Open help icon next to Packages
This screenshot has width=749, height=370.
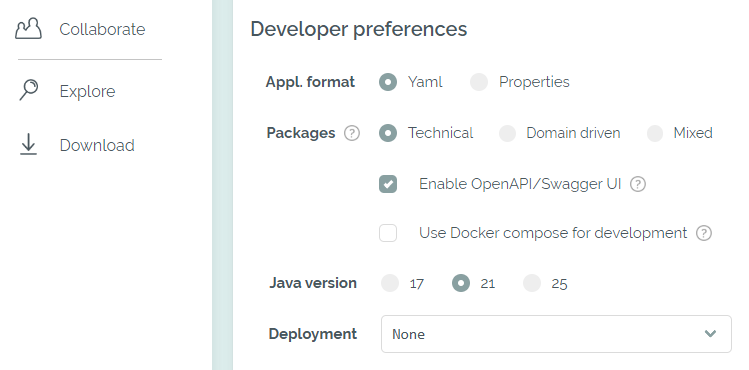click(x=352, y=133)
